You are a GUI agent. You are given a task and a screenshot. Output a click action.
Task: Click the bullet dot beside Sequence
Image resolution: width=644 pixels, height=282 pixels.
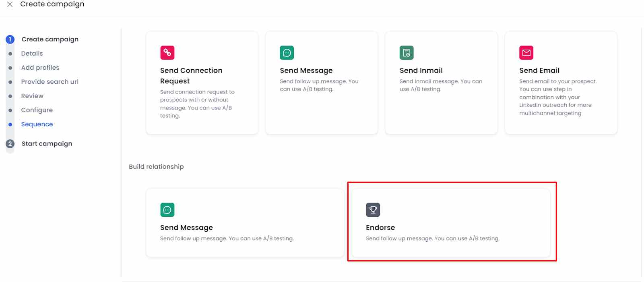click(10, 124)
